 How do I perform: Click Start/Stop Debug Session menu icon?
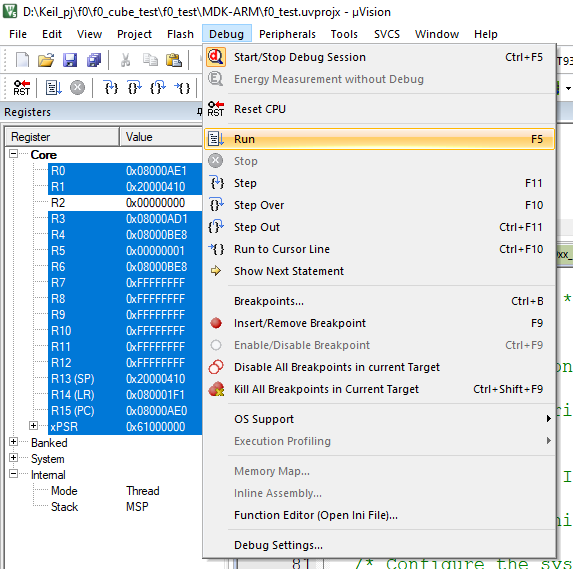(x=216, y=57)
